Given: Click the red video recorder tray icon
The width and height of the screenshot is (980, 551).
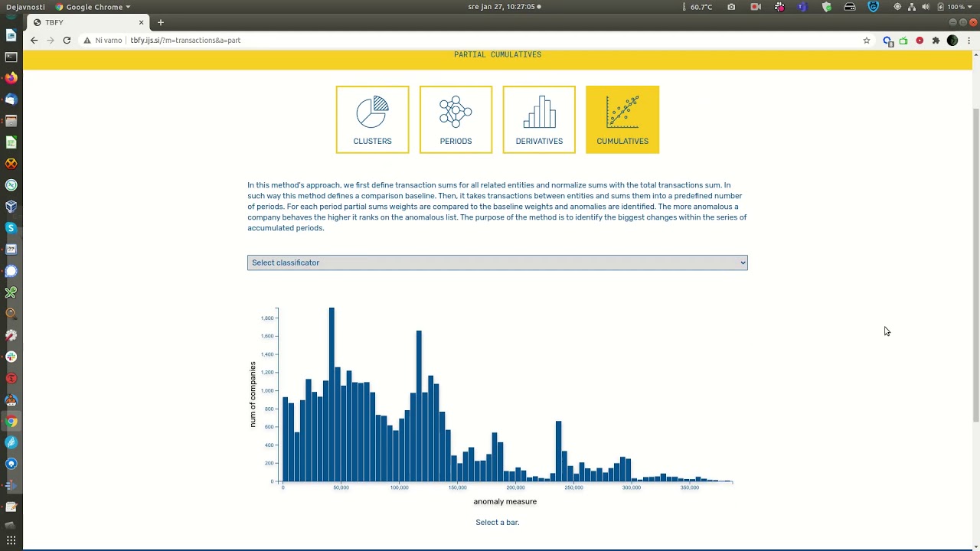Looking at the screenshot, I should tap(756, 7).
